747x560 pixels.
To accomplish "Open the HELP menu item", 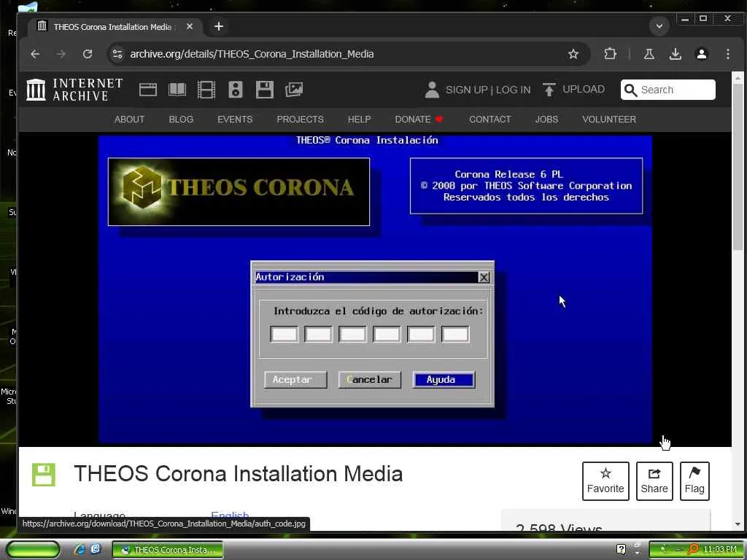I will (359, 120).
